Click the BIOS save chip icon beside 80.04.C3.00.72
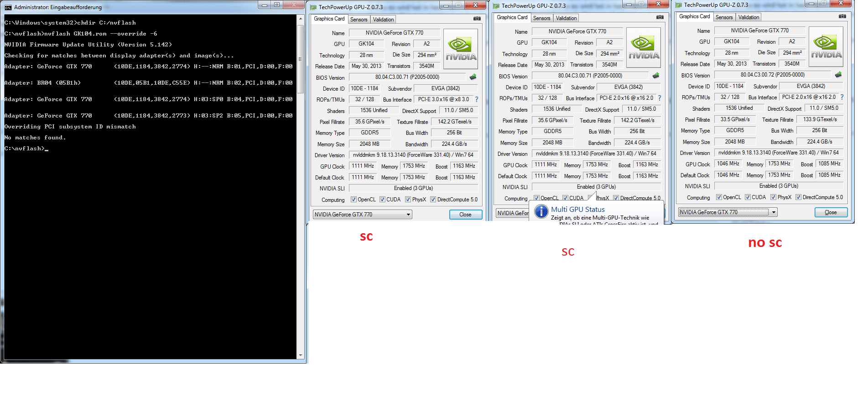 (838, 75)
